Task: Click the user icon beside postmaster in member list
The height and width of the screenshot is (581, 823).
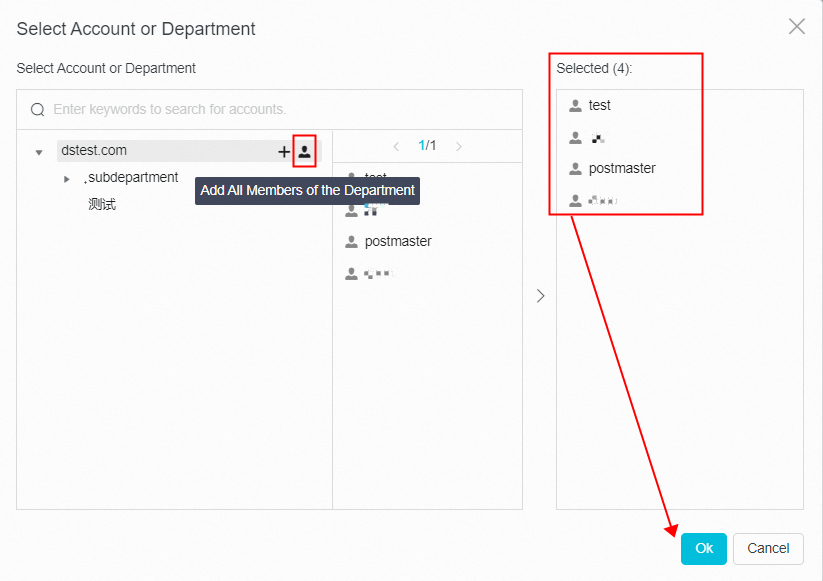Action: [351, 241]
